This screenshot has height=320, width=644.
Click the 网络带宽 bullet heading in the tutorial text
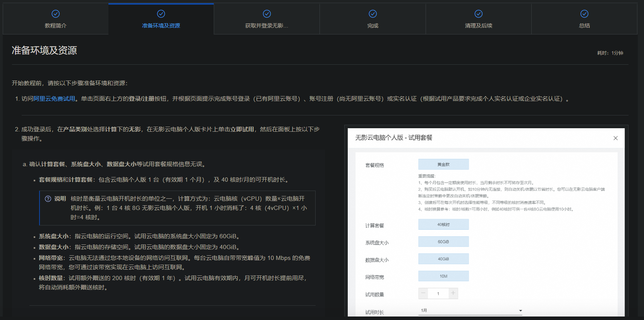coord(51,258)
